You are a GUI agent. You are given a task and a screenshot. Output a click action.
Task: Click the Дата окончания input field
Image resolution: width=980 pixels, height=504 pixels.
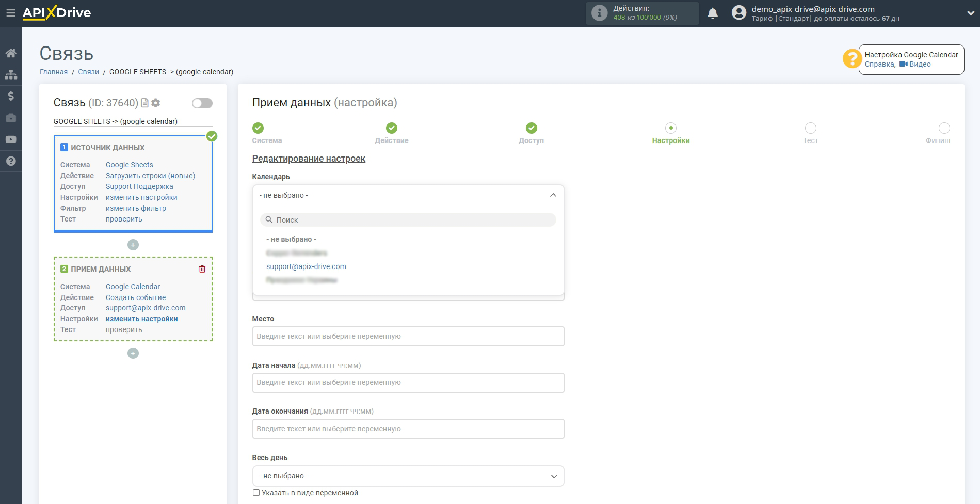coord(408,429)
